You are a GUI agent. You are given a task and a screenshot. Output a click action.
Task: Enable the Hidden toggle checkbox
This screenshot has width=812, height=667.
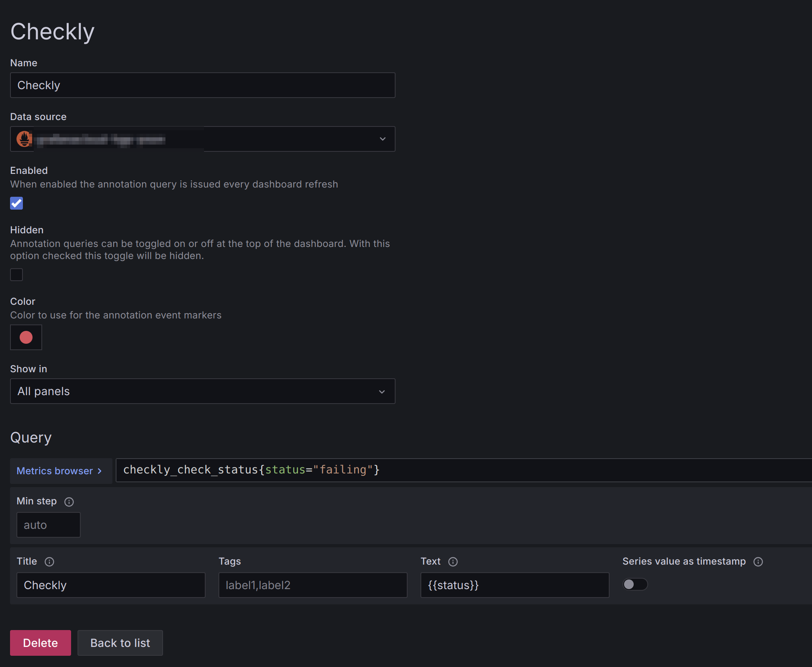17,274
